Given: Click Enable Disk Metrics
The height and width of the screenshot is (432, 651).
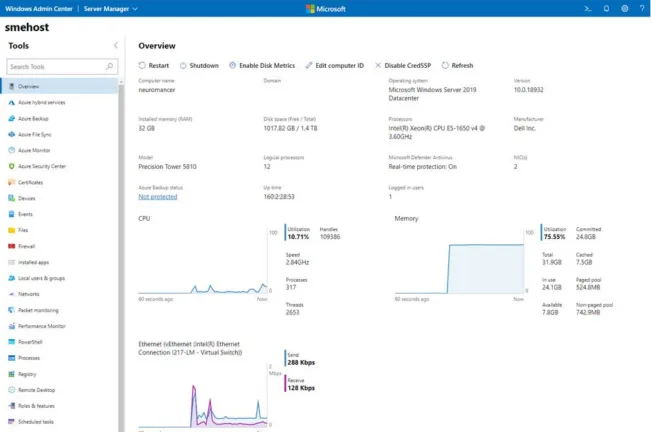Looking at the screenshot, I should click(262, 66).
